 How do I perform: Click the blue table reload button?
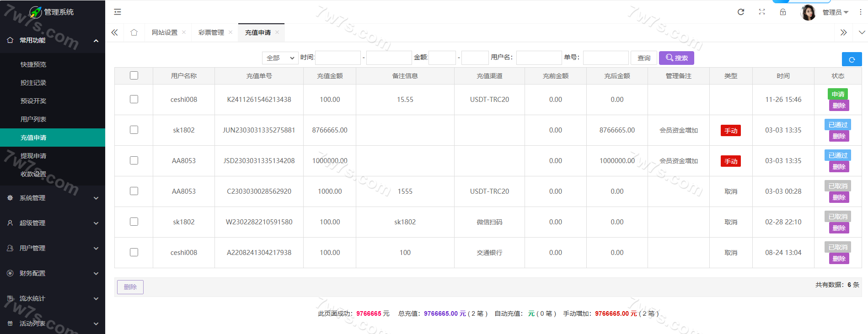pos(852,59)
